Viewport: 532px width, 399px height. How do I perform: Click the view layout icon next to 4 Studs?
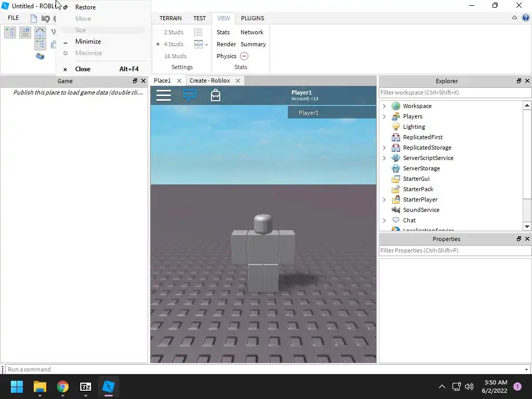pyautogui.click(x=198, y=44)
